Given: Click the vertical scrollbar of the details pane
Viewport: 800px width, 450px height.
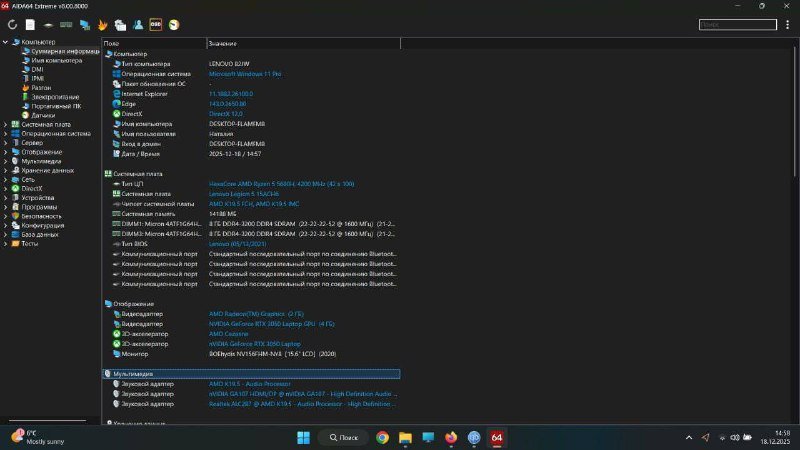Looking at the screenshot, I should (795, 112).
